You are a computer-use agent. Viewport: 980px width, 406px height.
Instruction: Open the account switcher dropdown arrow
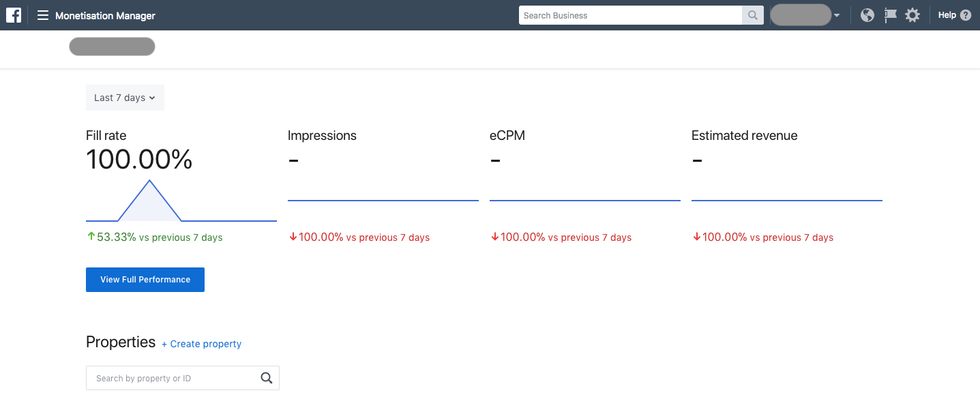pyautogui.click(x=836, y=16)
